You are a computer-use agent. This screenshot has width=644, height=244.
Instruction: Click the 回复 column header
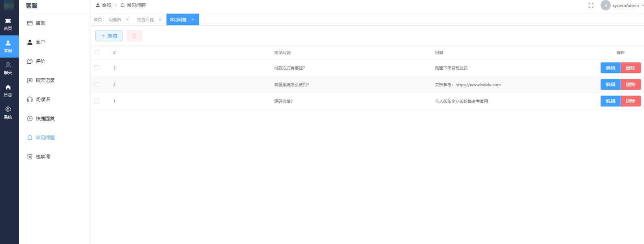pyautogui.click(x=439, y=53)
